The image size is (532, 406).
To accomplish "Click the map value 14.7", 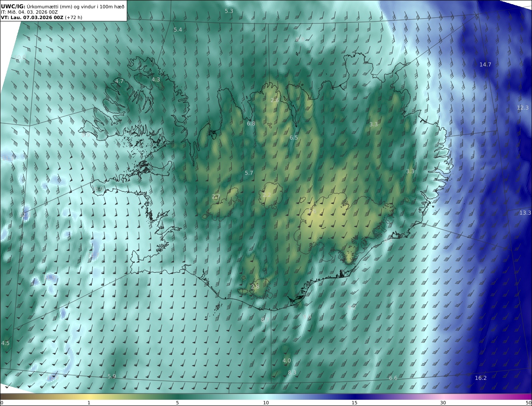I will point(485,65).
